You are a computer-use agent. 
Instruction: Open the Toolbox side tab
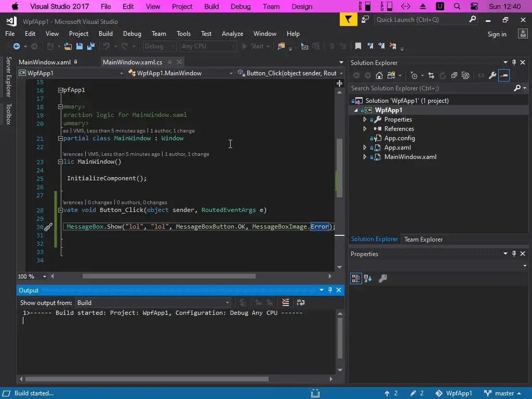pyautogui.click(x=8, y=114)
